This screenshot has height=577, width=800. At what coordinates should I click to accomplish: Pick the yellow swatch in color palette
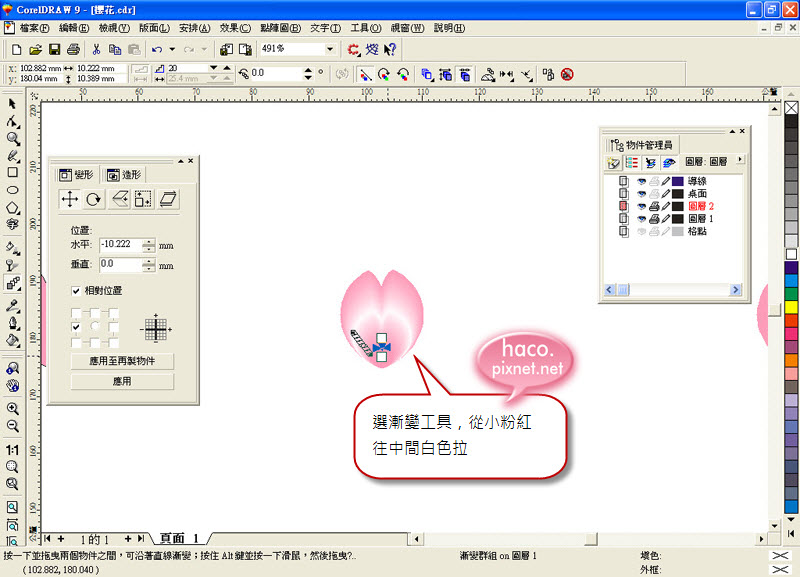pos(791,307)
